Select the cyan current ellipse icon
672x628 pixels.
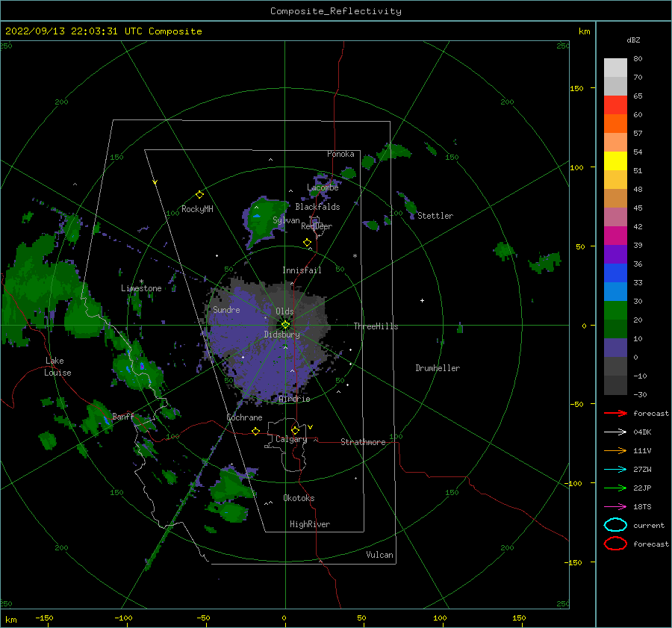click(615, 525)
